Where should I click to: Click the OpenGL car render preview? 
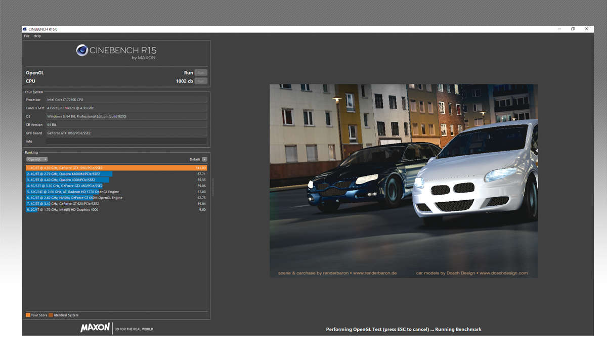click(x=404, y=180)
